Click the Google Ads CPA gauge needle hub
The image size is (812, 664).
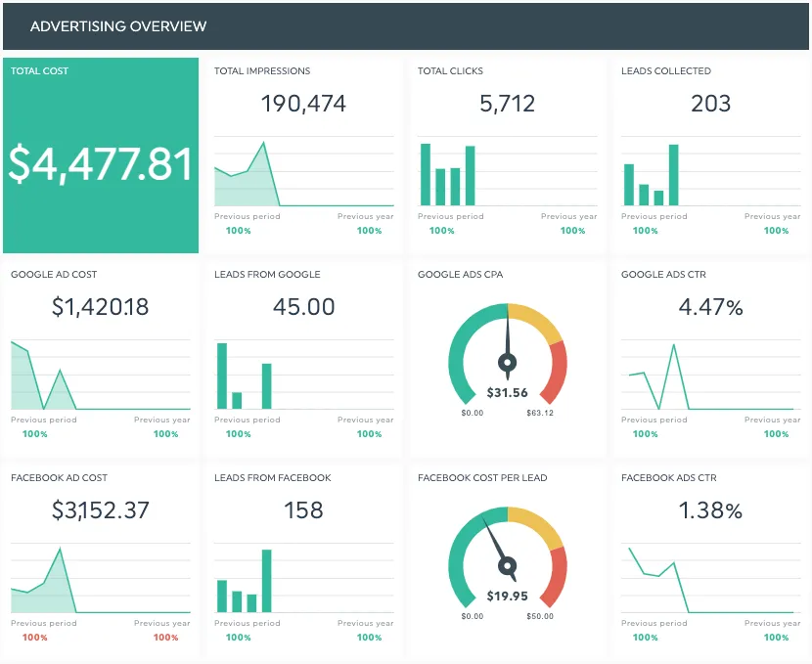508,362
